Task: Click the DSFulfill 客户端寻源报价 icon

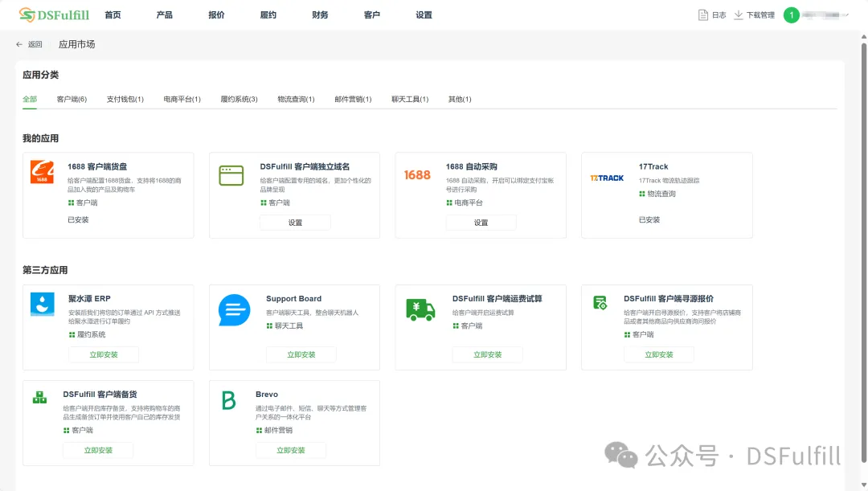Action: (x=600, y=303)
